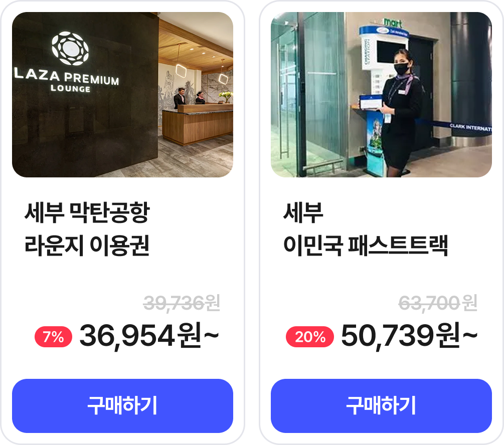The width and height of the screenshot is (504, 445).
Task: Click the 구매하기 button for lounge pass
Action: click(122, 405)
